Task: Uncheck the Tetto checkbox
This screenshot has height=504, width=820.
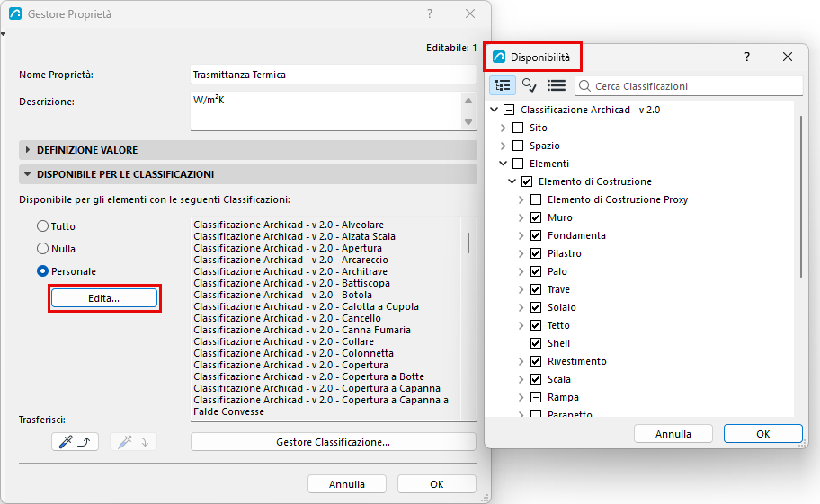Action: pos(536,325)
